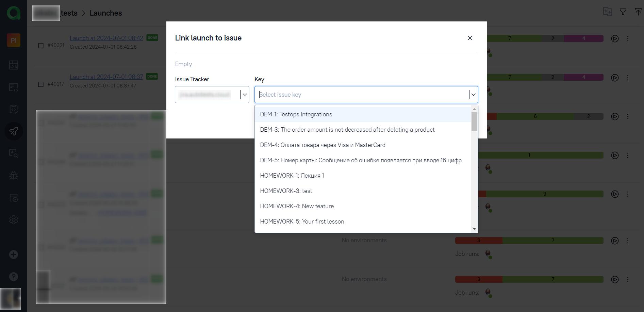Click the plus create-new sidebar icon
The image size is (644, 312).
14,254
